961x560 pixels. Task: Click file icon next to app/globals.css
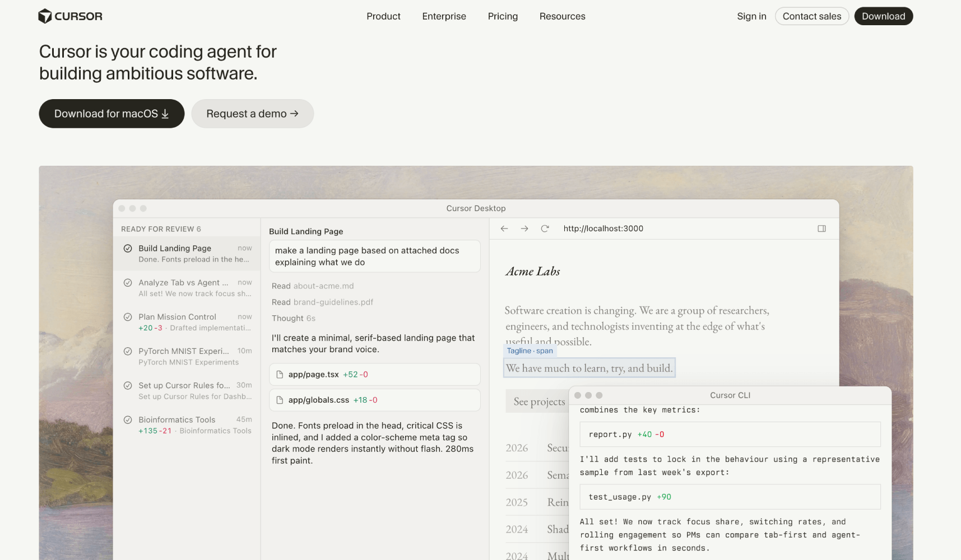coord(280,400)
